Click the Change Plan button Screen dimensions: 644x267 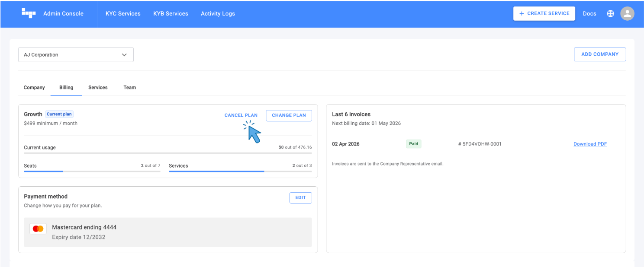point(289,115)
